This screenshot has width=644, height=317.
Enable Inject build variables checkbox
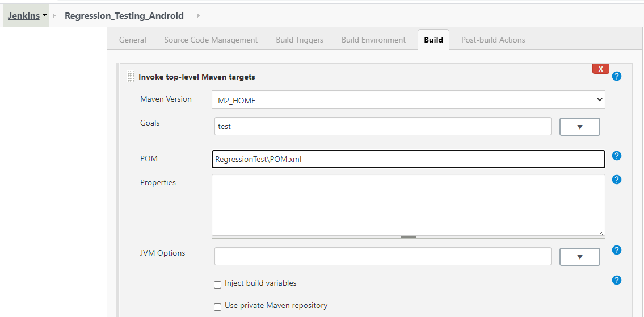tap(217, 285)
